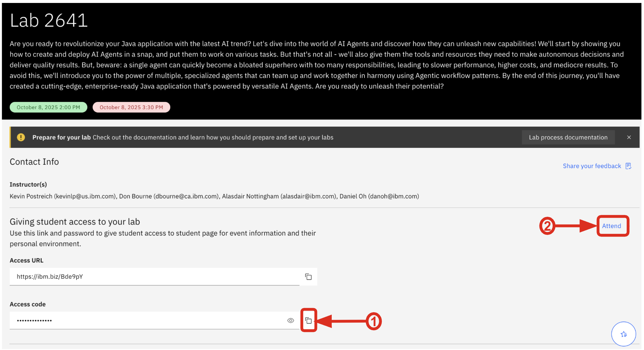
Task: Click the yellow warning icon in banner
Action: (x=21, y=137)
